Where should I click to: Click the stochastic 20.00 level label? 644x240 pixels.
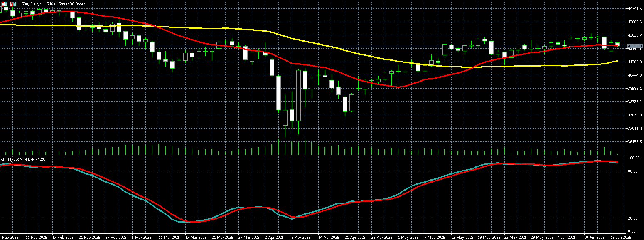pyautogui.click(x=633, y=218)
